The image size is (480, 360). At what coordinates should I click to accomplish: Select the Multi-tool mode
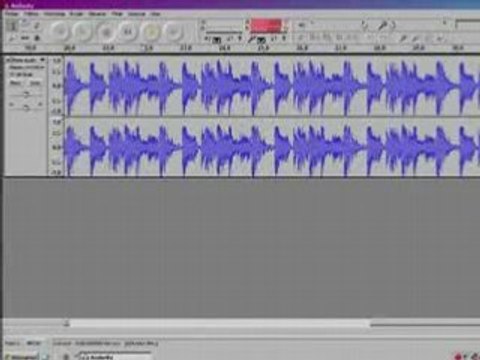tap(37, 38)
